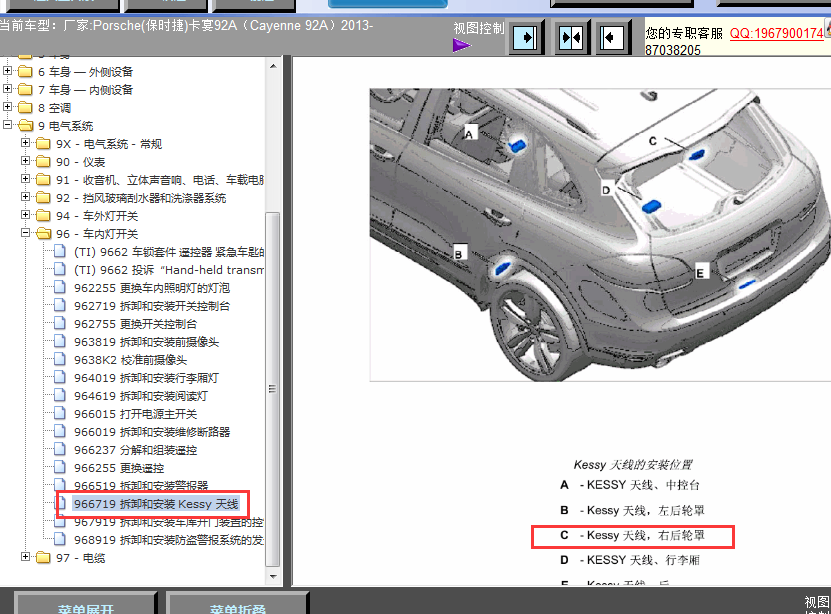Viewport: 831px width, 614px height.
Task: Click document icon of 964619 拆卸和安装阅读灯
Action: click(x=60, y=395)
